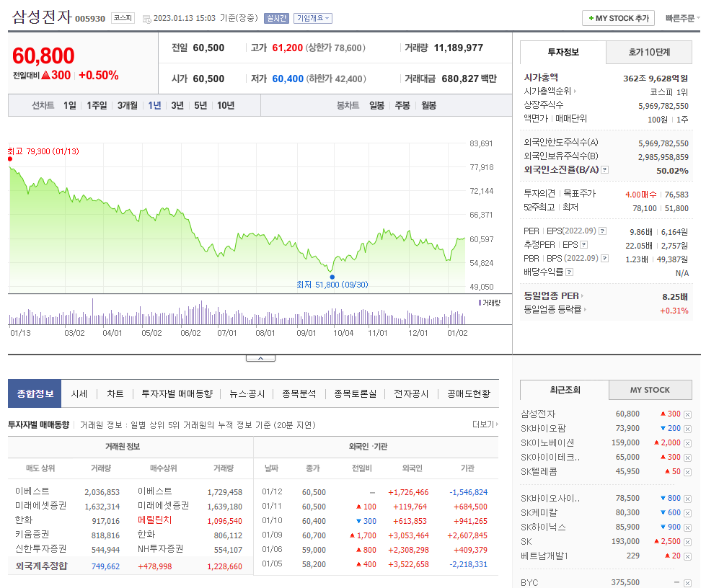Remove SK이노베이션 from recent views list
Image resolution: width=719 pixels, height=588 pixels.
[x=687, y=443]
